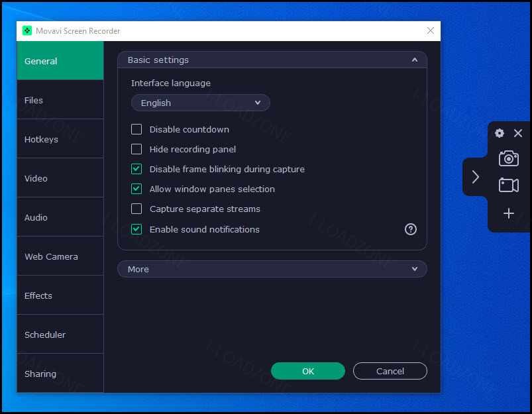Viewport: 532px width, 414px height.
Task: Take a screenshot with the camera icon
Action: coord(509,158)
